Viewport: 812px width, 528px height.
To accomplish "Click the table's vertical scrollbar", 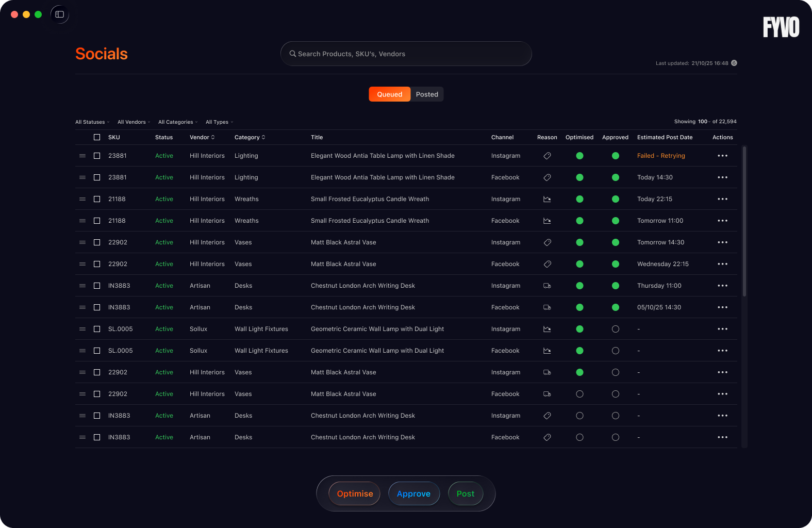I will [744, 222].
